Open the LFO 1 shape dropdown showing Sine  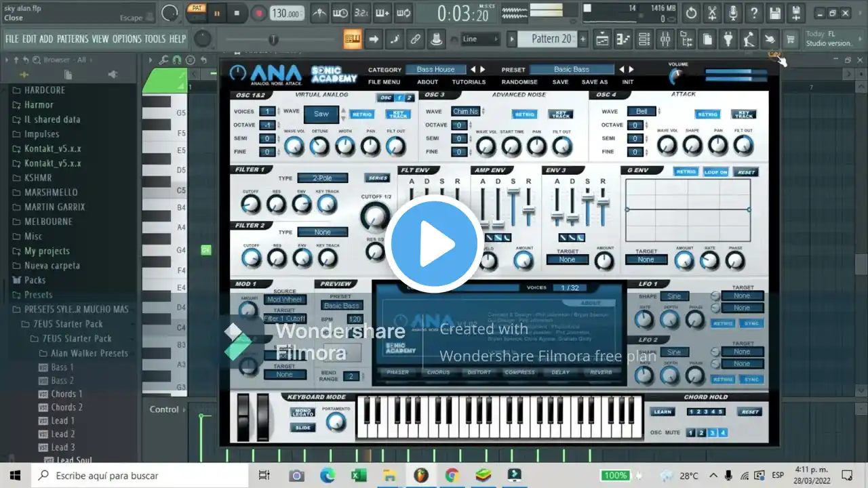click(674, 296)
